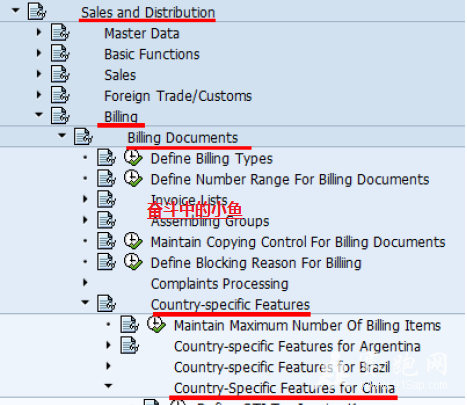The height and width of the screenshot is (405, 467).
Task: Click execute clock icon for Define Number Range
Action: coord(133,178)
